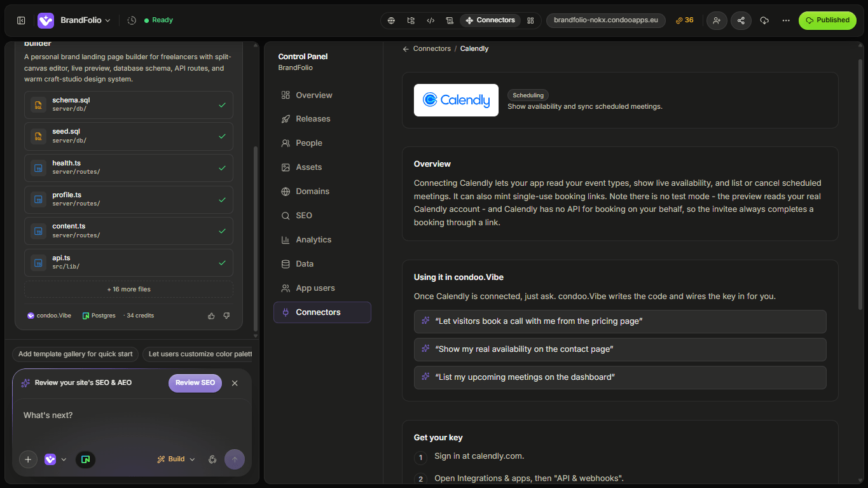Go to Connectors via the breadcrumb link
The height and width of the screenshot is (488, 868).
432,49
